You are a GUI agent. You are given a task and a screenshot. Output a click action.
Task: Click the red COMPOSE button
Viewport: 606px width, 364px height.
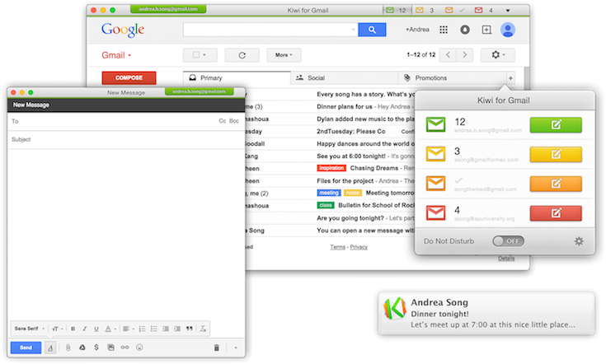(x=129, y=77)
